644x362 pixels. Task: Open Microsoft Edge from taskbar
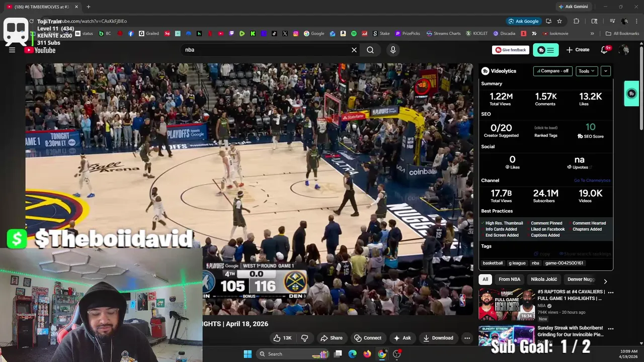(353, 354)
